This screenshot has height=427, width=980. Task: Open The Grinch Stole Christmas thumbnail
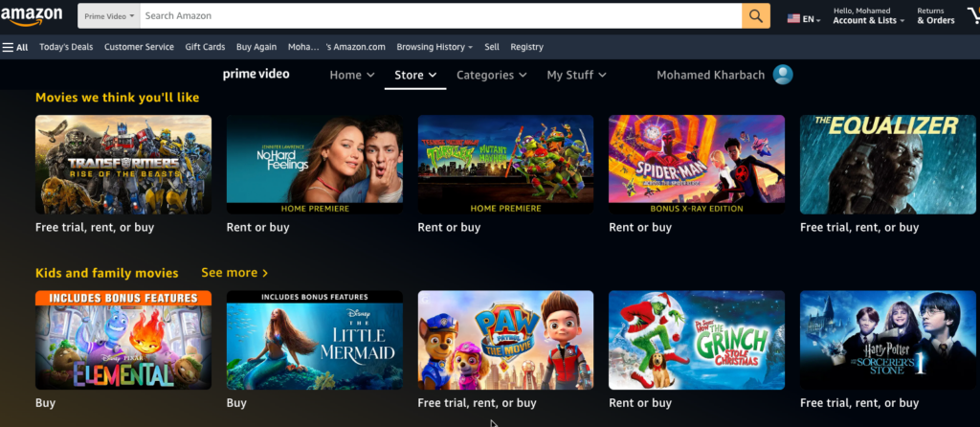click(x=697, y=340)
